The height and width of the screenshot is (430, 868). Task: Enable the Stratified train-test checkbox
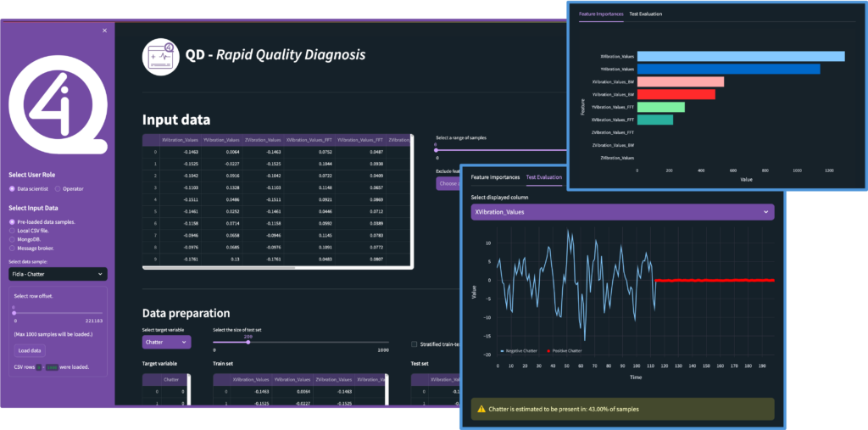pyautogui.click(x=414, y=344)
